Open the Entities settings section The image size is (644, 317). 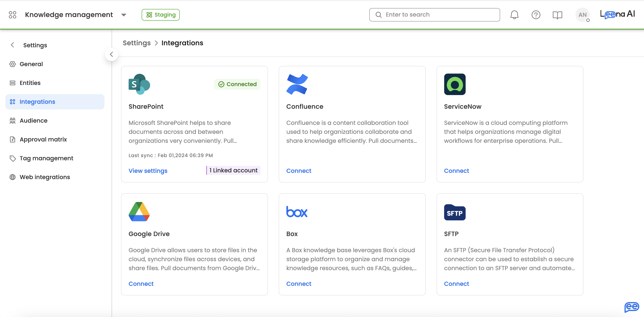pos(30,83)
